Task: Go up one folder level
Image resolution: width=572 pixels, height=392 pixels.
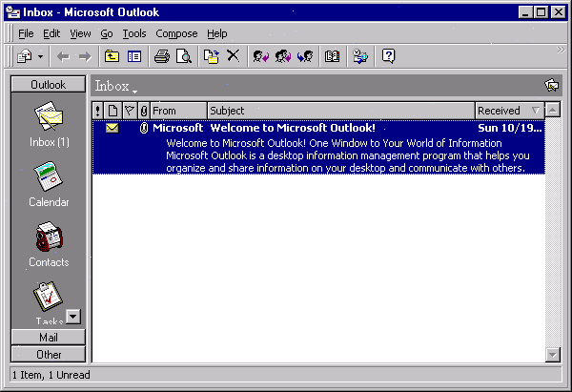Action: coord(112,56)
